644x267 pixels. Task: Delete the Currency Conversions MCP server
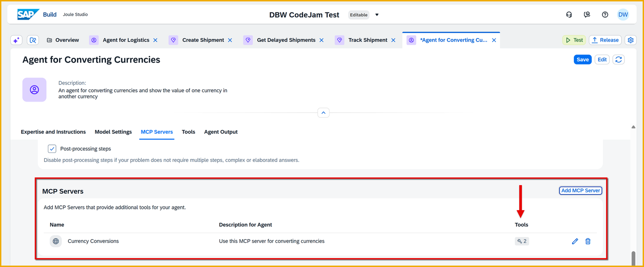588,242
